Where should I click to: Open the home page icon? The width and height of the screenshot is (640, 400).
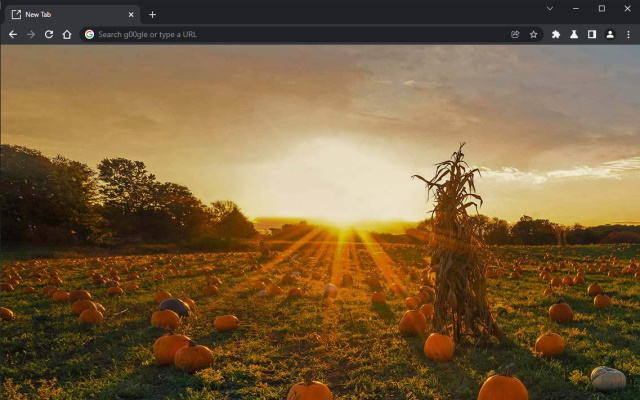tap(67, 35)
